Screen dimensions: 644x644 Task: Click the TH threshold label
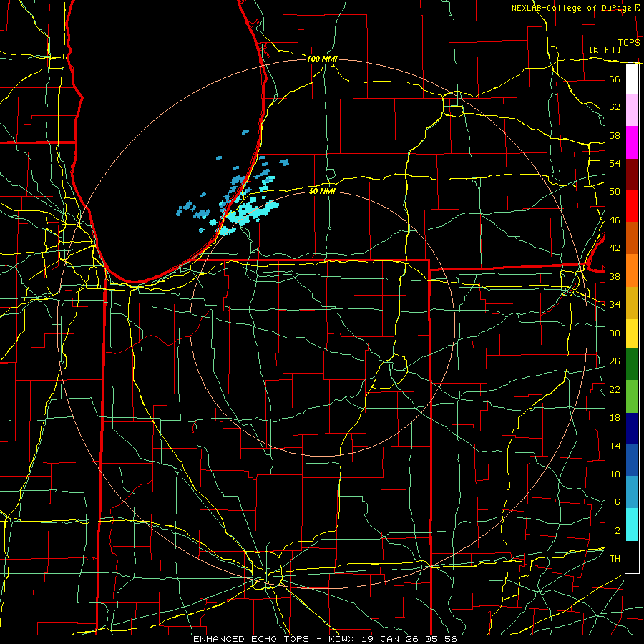(615, 559)
